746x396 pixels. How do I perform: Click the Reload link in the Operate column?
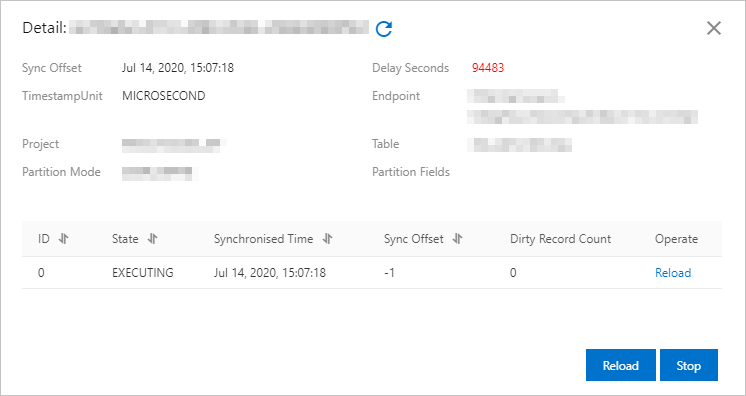(x=673, y=273)
